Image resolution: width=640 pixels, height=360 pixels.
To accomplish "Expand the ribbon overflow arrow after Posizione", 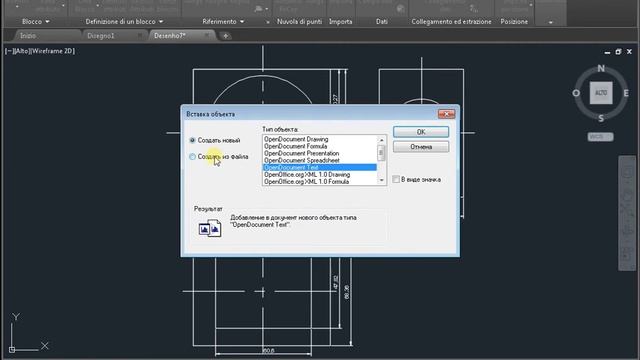I will click(551, 22).
